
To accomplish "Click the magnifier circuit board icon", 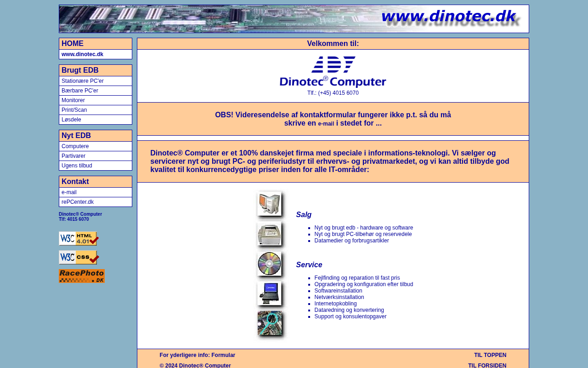I will coord(271,324).
